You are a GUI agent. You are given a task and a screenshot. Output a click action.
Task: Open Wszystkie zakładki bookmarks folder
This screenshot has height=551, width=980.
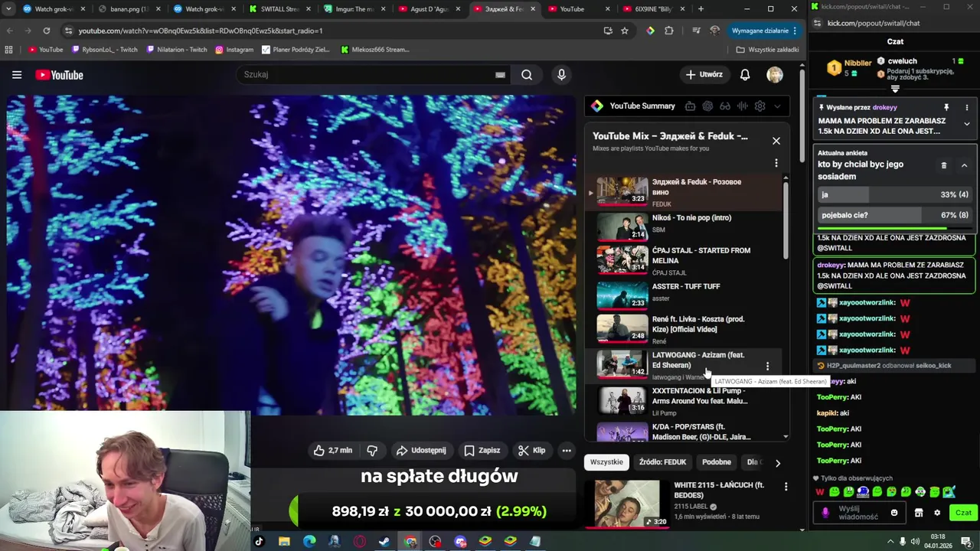point(767,50)
